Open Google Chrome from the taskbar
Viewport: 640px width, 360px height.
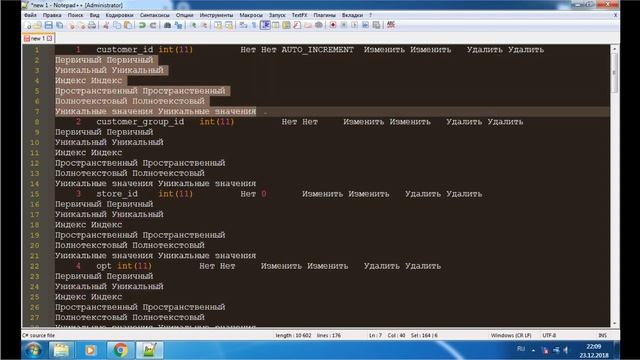pyautogui.click(x=120, y=350)
